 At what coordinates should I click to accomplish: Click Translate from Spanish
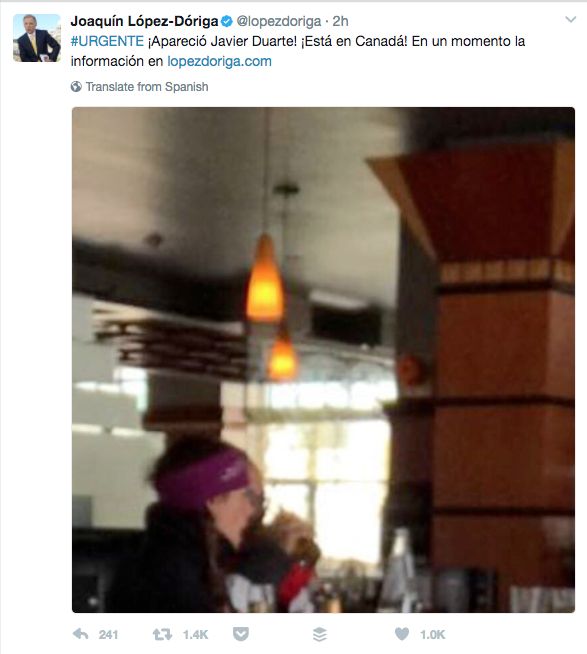click(147, 86)
